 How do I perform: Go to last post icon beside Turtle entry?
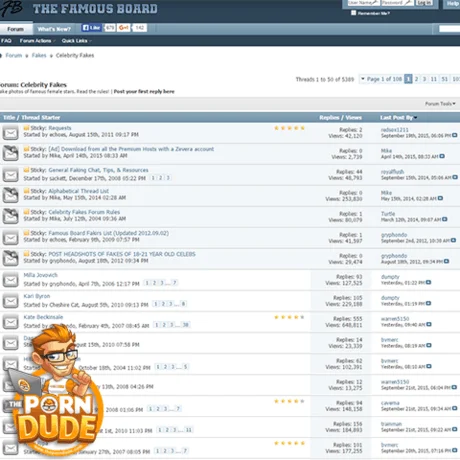pos(445,219)
